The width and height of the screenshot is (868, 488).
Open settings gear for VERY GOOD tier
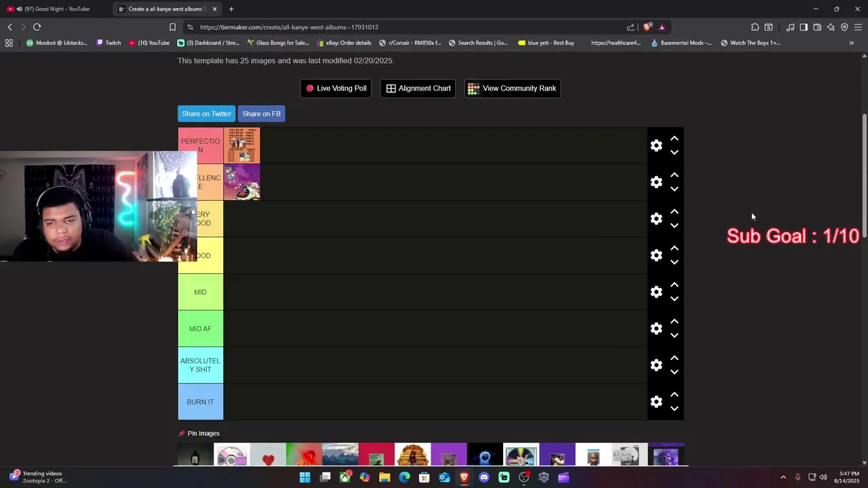coord(656,219)
